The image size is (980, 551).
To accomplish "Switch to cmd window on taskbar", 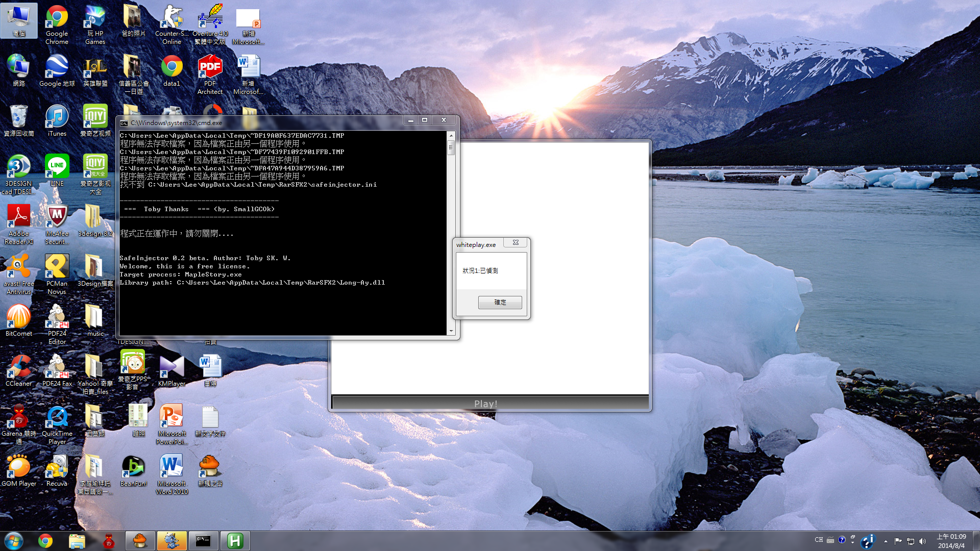I will pyautogui.click(x=203, y=541).
